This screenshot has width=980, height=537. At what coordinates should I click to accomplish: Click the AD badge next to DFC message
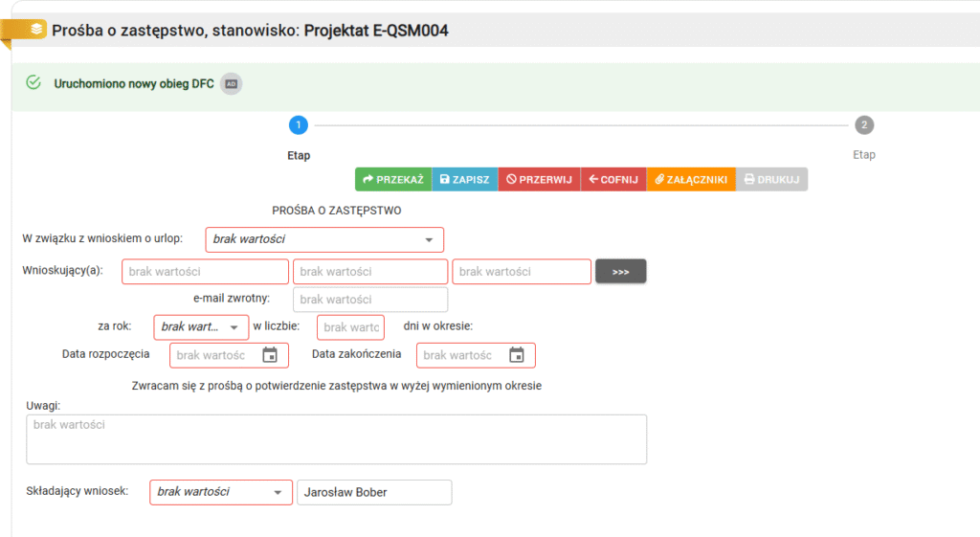click(231, 84)
